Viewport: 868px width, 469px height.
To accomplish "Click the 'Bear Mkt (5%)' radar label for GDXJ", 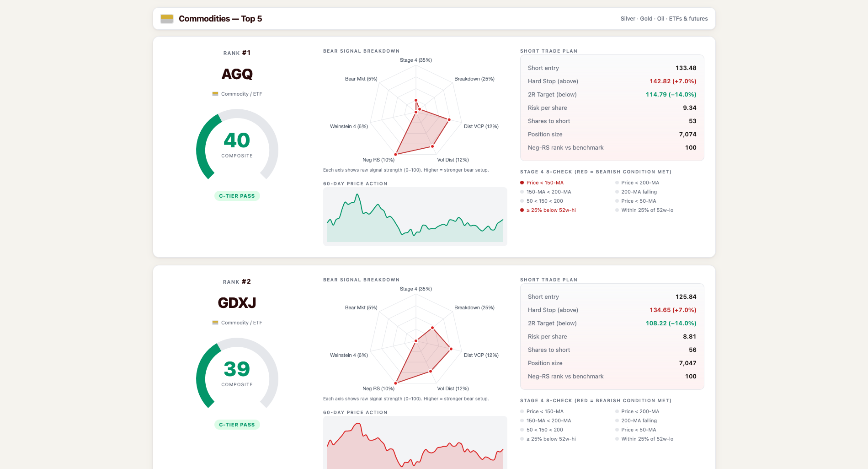I will 361,307.
